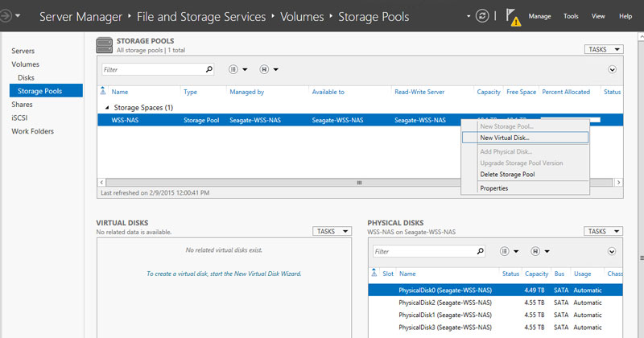Screen dimensions: 644x338
Task: Open the Virtual Disks TASKS dropdown
Action: pyautogui.click(x=332, y=231)
